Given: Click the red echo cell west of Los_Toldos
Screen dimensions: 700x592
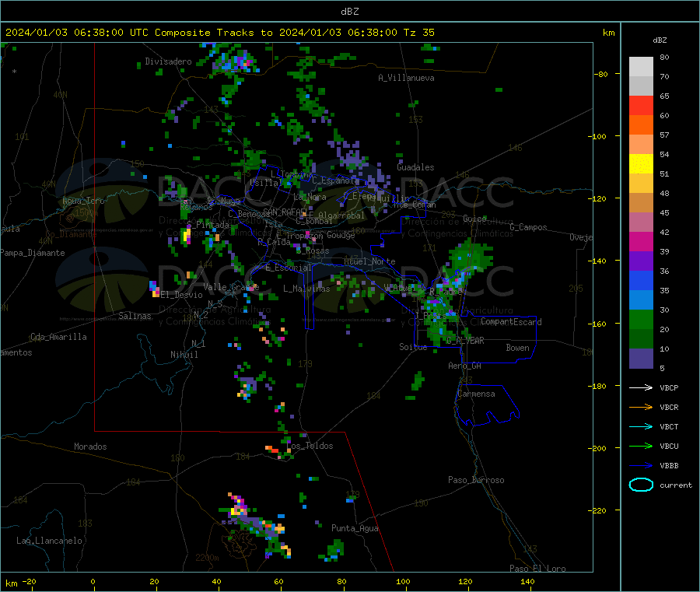Looking at the screenshot, I should pyautogui.click(x=272, y=449).
